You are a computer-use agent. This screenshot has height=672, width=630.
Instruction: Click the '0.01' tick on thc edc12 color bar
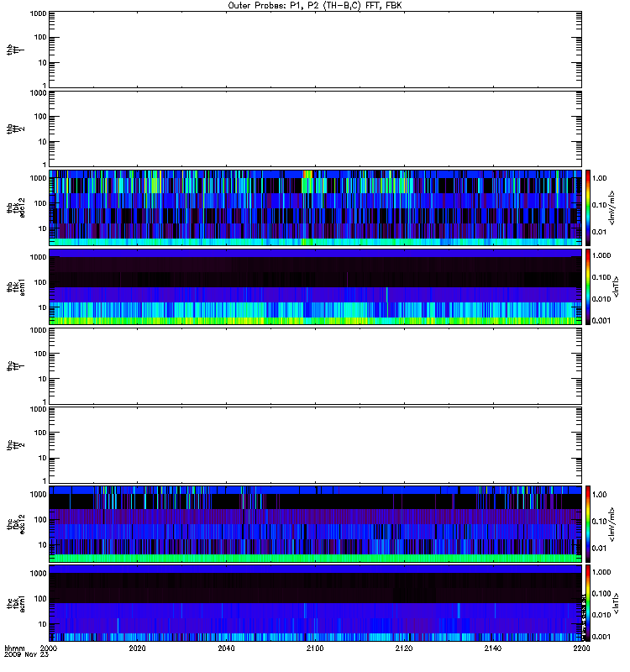(600, 549)
